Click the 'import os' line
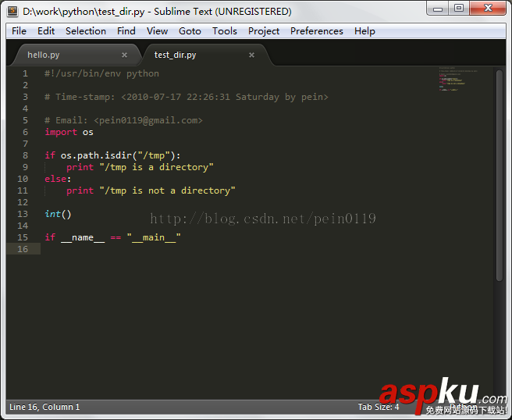512x420 pixels. [69, 132]
